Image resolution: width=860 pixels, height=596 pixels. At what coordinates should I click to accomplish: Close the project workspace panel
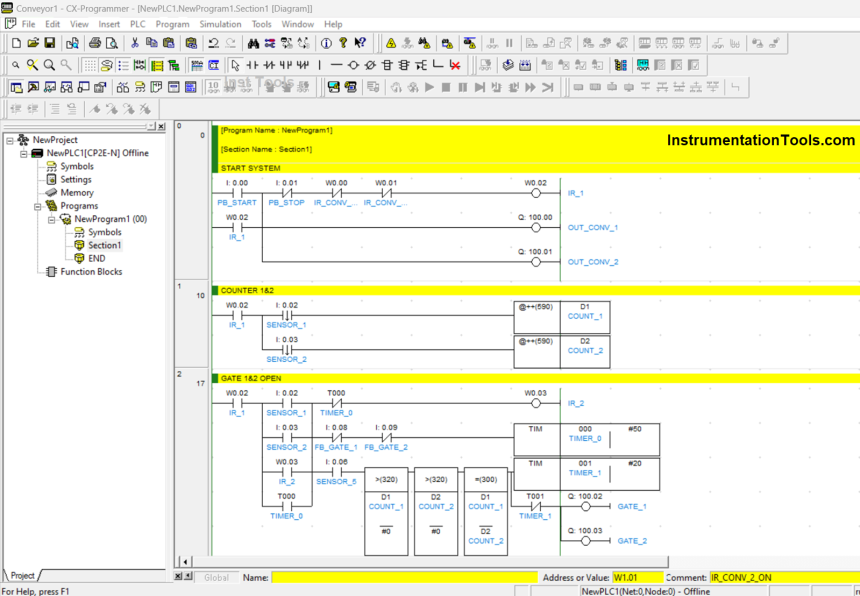pos(161,126)
